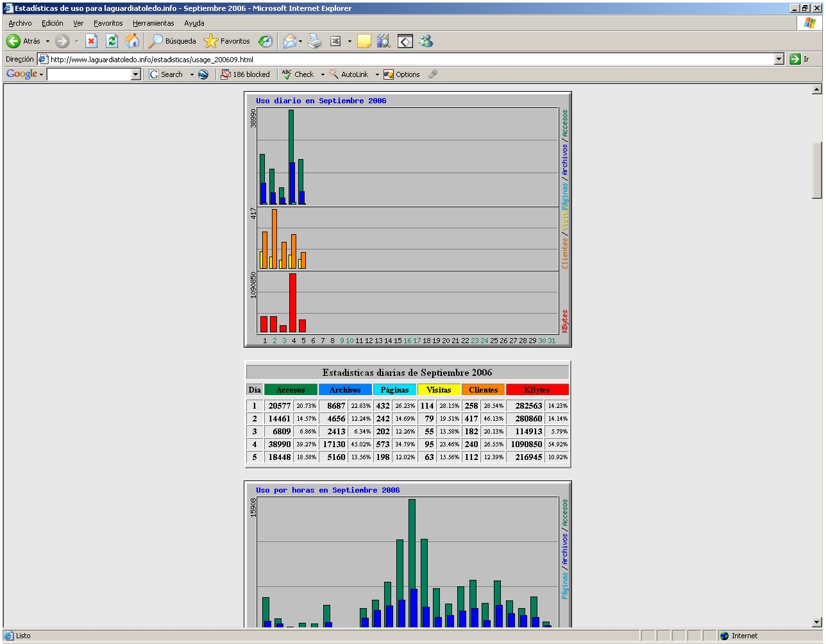Click the Accesos value 38990 in the table
This screenshot has height=644, width=826.
[280, 445]
